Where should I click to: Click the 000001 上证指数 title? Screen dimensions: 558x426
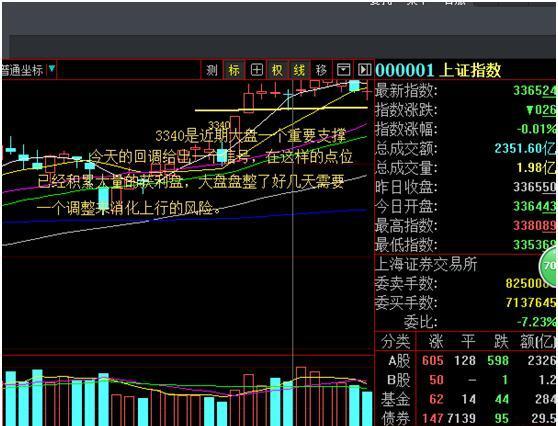(x=438, y=70)
